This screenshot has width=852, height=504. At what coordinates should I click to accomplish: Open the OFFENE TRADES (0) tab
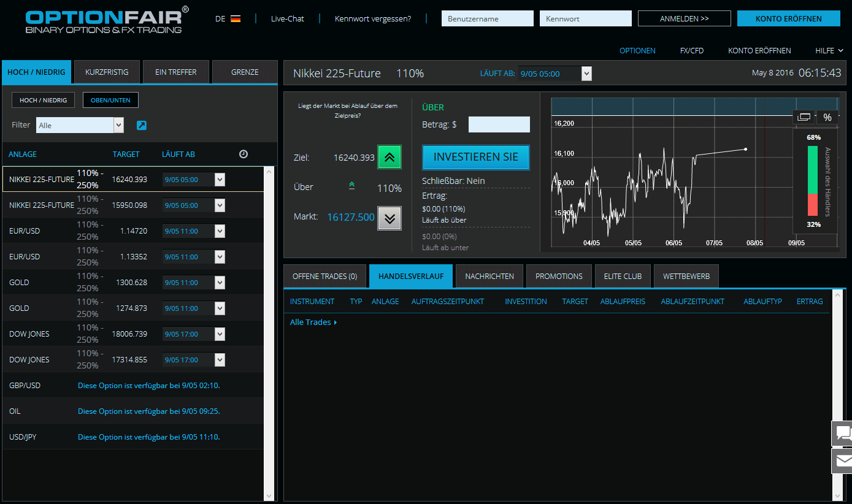[x=325, y=277]
